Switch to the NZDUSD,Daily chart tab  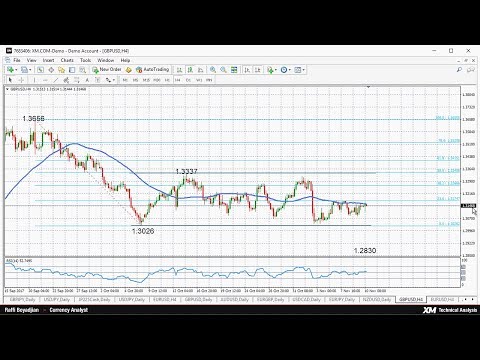point(377,300)
